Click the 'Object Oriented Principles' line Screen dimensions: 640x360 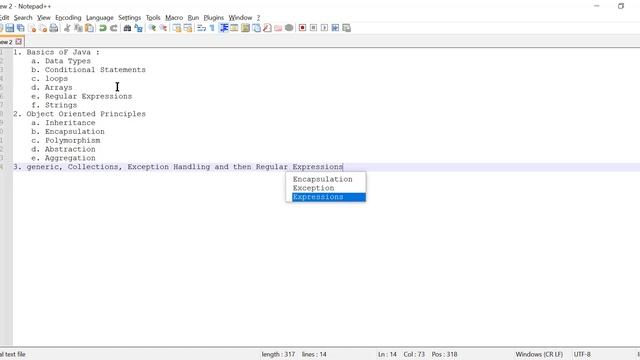point(80,114)
